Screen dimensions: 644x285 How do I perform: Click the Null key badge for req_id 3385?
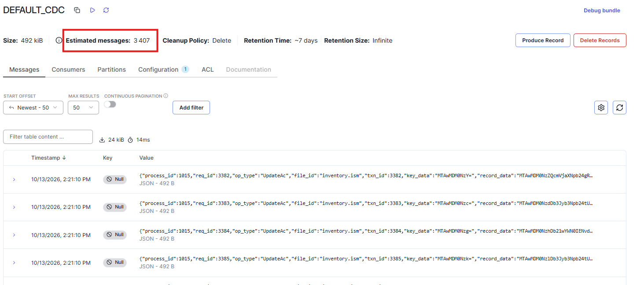point(115,263)
